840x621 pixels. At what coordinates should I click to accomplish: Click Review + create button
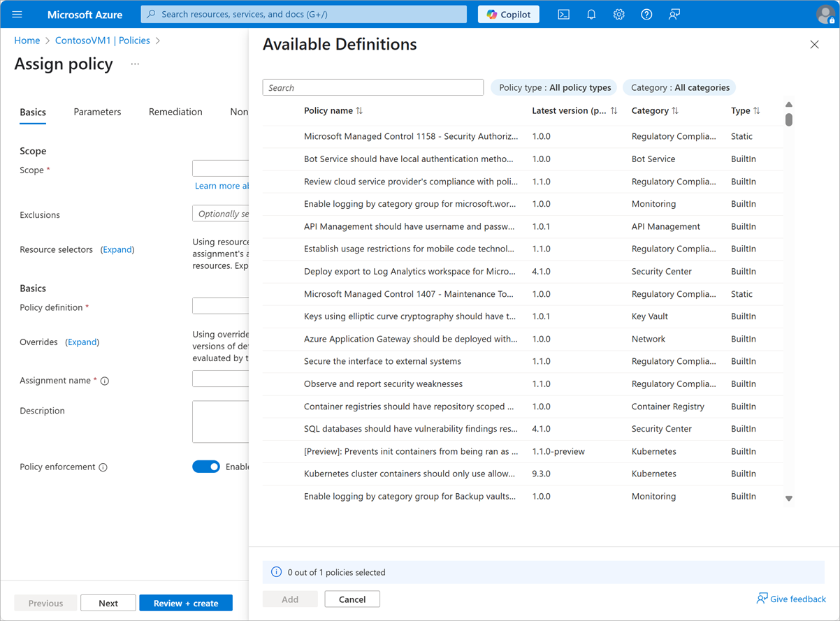pyautogui.click(x=186, y=603)
